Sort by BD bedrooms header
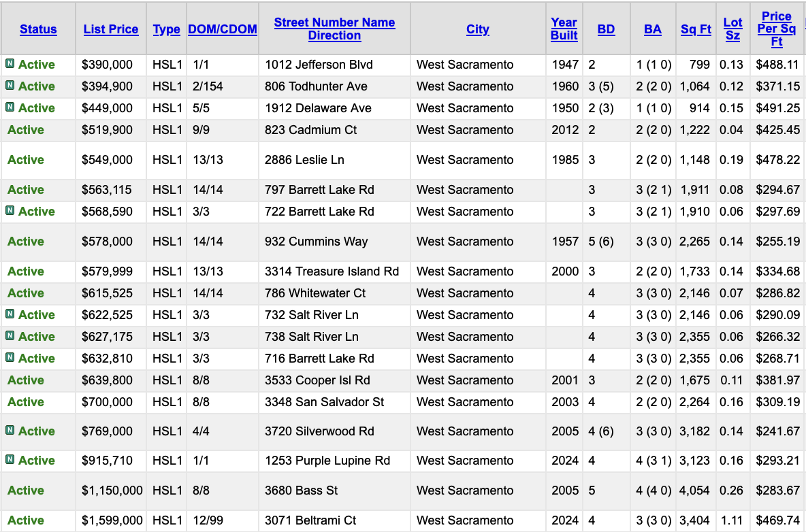 [607, 29]
